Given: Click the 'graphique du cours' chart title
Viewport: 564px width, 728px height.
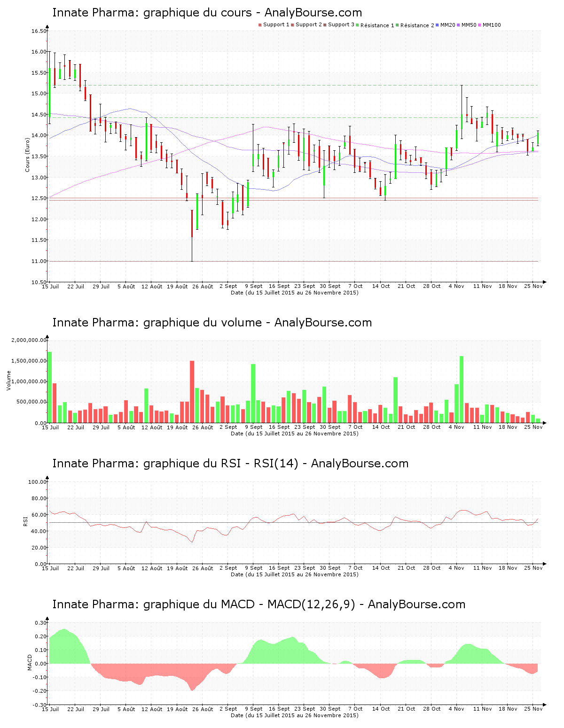Looking at the screenshot, I should pos(207,13).
